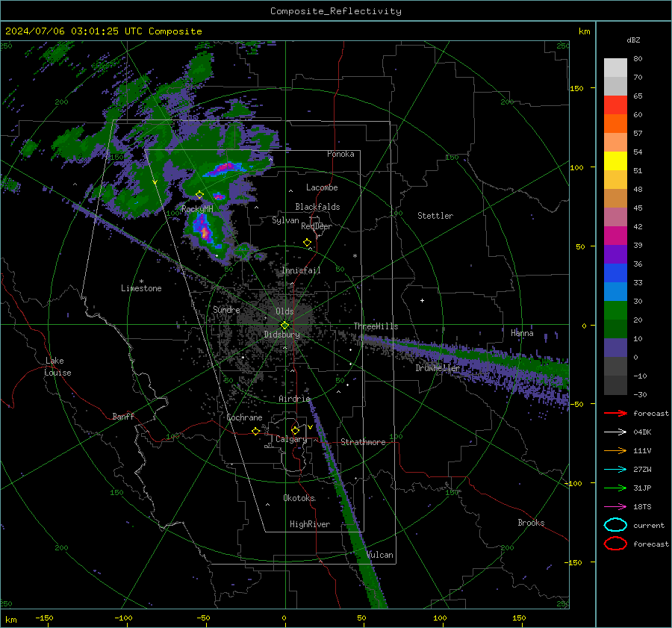Click the Okotoks city label

tap(299, 498)
